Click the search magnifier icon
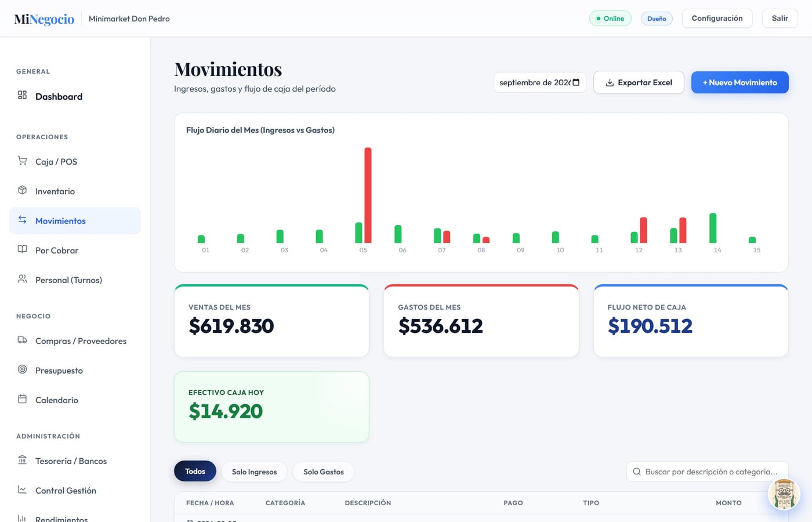 (637, 472)
